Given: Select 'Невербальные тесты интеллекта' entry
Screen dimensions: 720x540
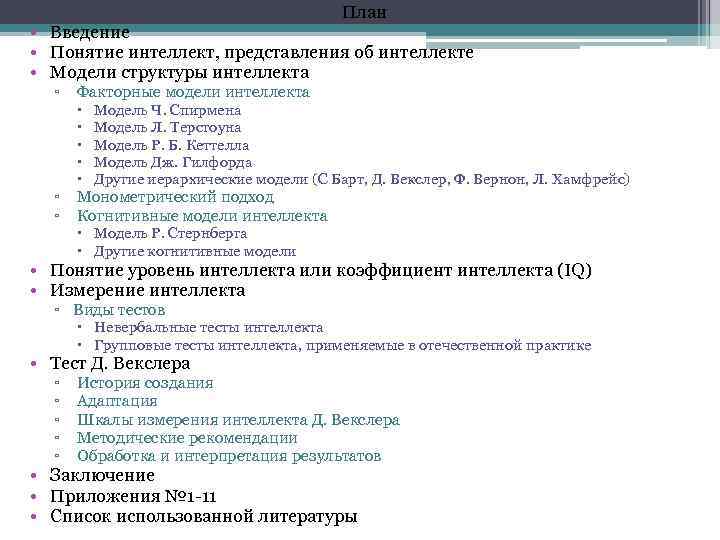Looking at the screenshot, I should [x=208, y=327].
